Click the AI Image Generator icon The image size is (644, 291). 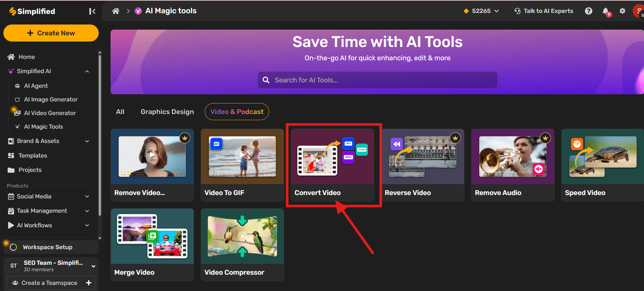[17, 99]
